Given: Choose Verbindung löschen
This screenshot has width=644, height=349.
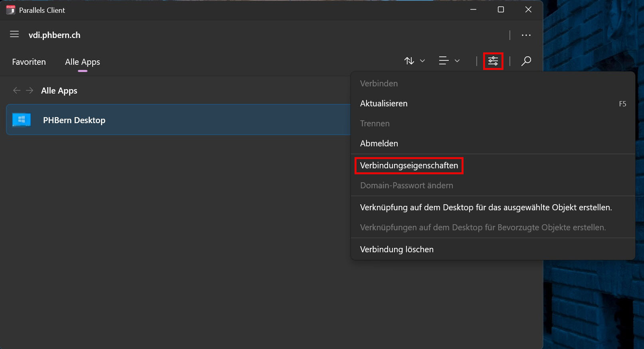Looking at the screenshot, I should tap(493, 249).
